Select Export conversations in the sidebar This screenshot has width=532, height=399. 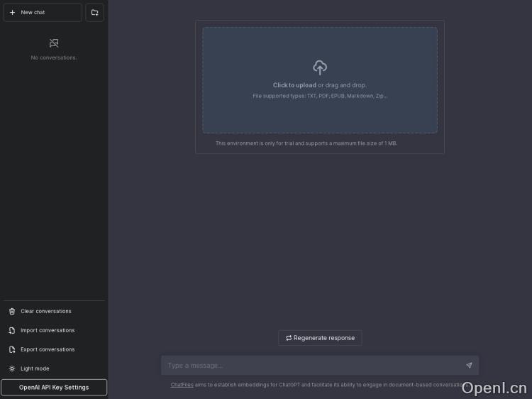pos(48,349)
